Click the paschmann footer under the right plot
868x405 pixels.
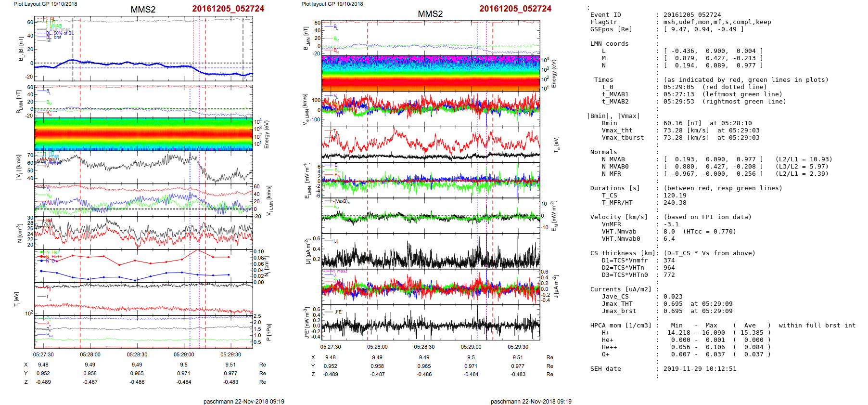531,401
